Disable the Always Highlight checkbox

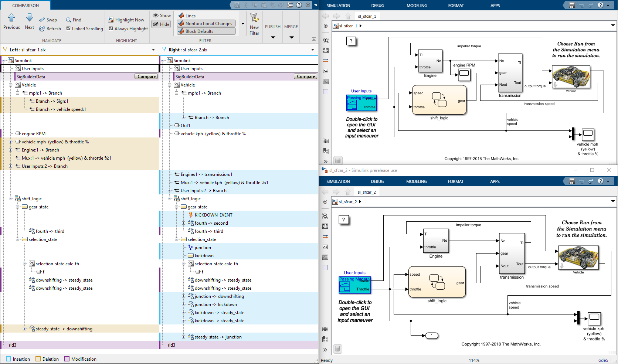pyautogui.click(x=111, y=28)
